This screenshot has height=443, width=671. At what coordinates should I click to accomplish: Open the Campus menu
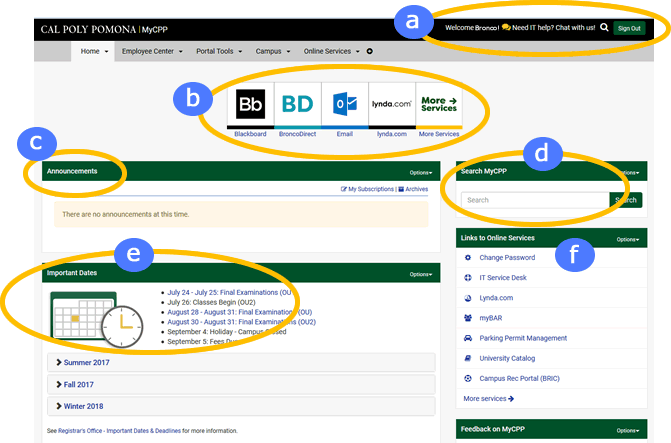point(273,51)
